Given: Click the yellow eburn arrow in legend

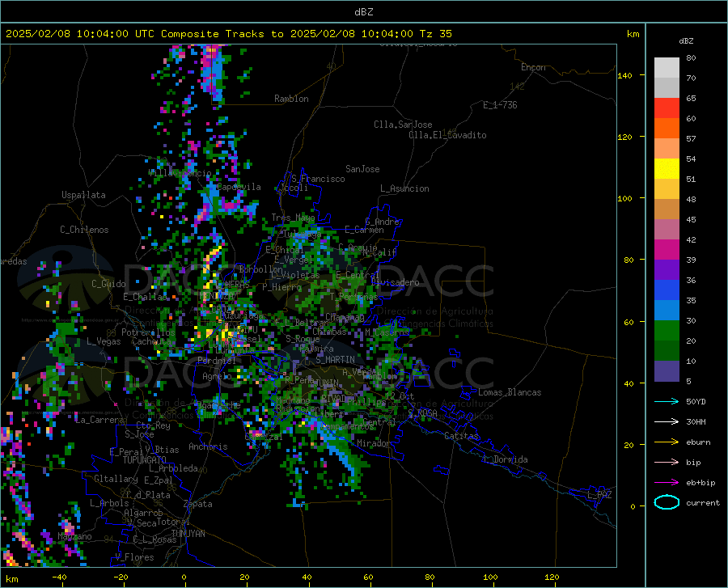Looking at the screenshot, I should point(667,442).
